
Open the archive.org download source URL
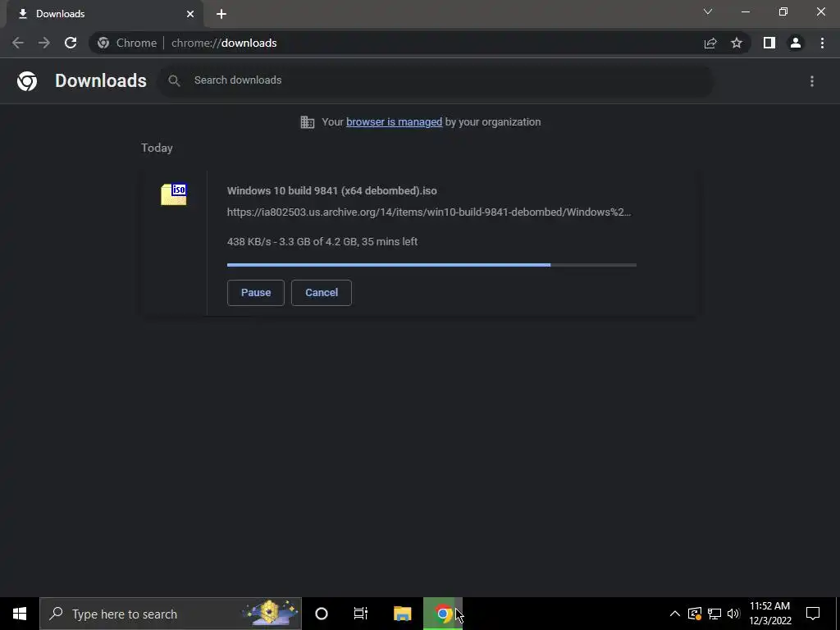coord(429,212)
